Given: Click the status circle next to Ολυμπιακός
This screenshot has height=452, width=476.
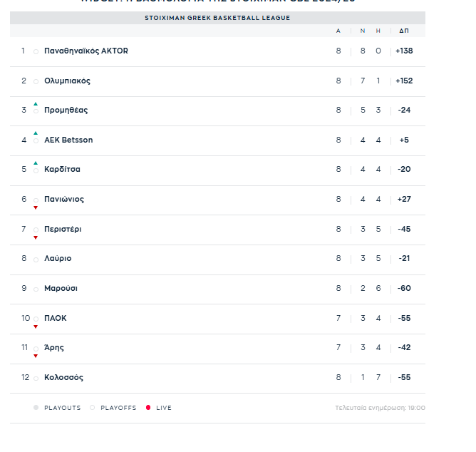Looking at the screenshot, I should pos(36,81).
